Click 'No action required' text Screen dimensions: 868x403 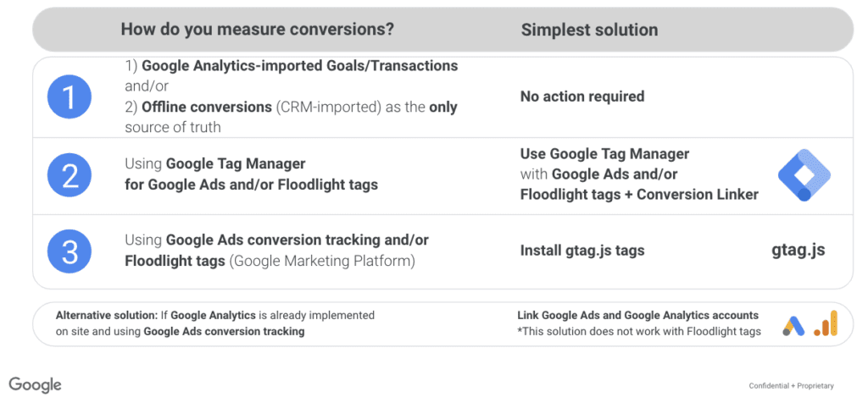[581, 97]
